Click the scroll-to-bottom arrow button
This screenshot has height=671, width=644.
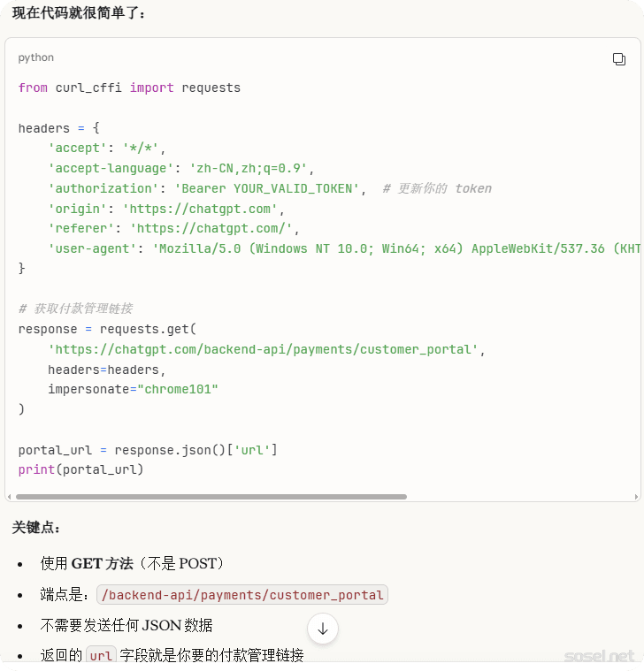(x=323, y=629)
